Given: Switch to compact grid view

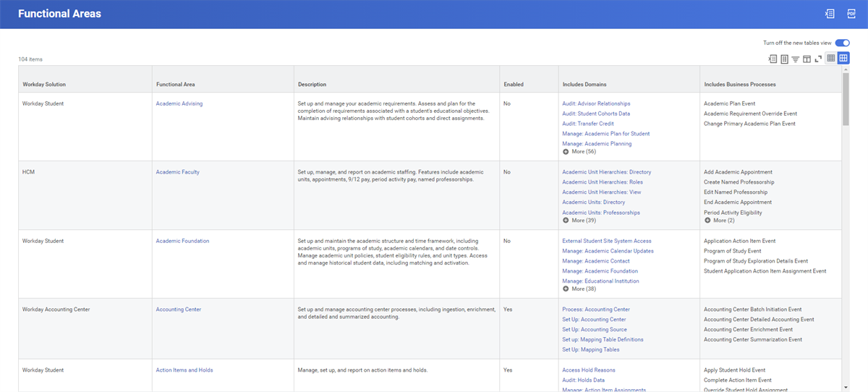Looking at the screenshot, I should [x=831, y=58].
